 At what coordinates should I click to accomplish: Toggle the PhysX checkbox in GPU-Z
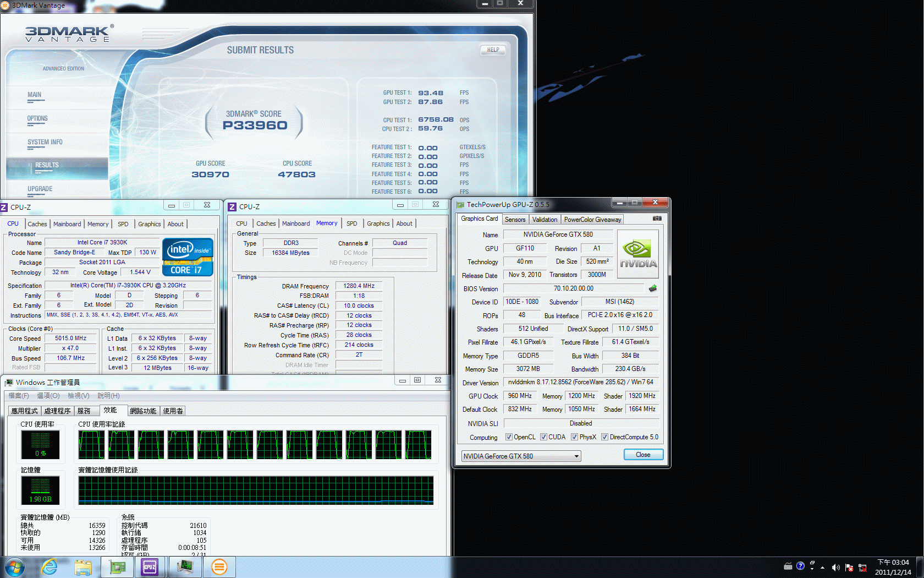click(574, 437)
